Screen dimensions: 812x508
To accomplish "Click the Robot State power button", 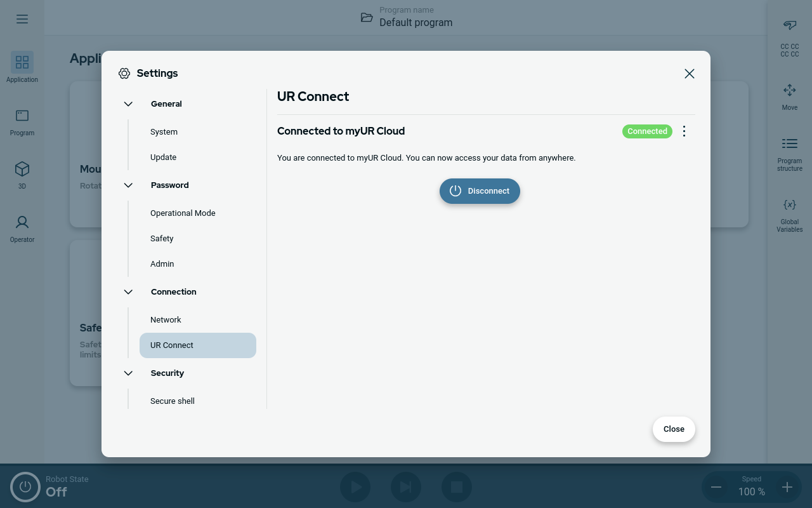I will (x=25, y=487).
